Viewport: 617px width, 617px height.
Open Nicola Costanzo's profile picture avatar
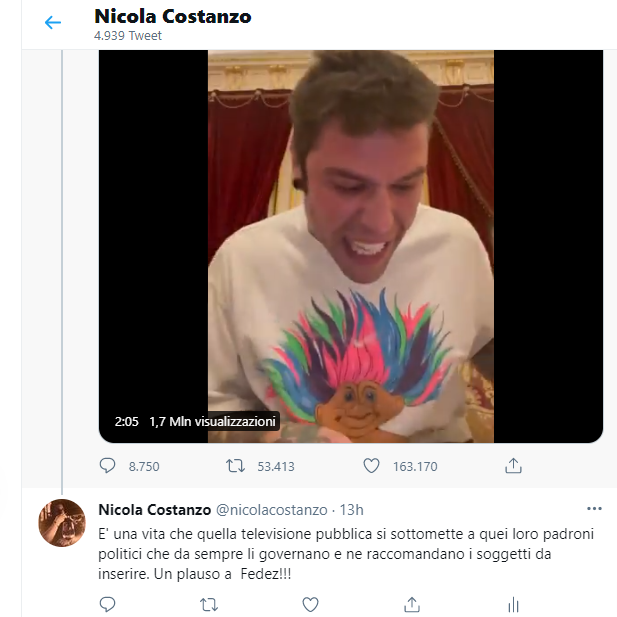click(62, 522)
